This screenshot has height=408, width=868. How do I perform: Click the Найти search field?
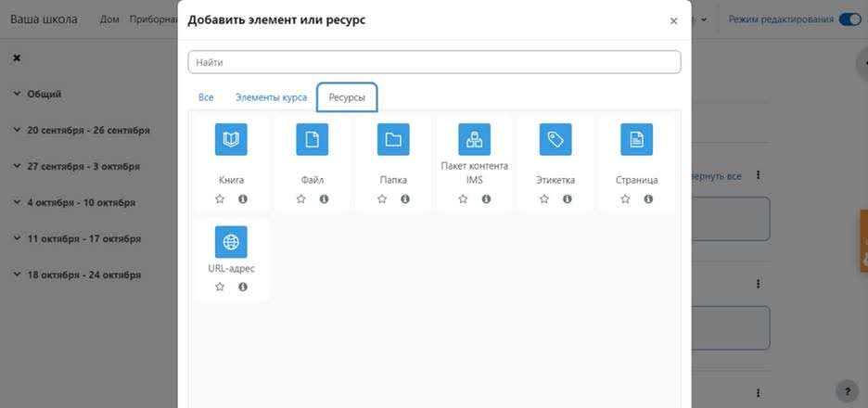(434, 62)
